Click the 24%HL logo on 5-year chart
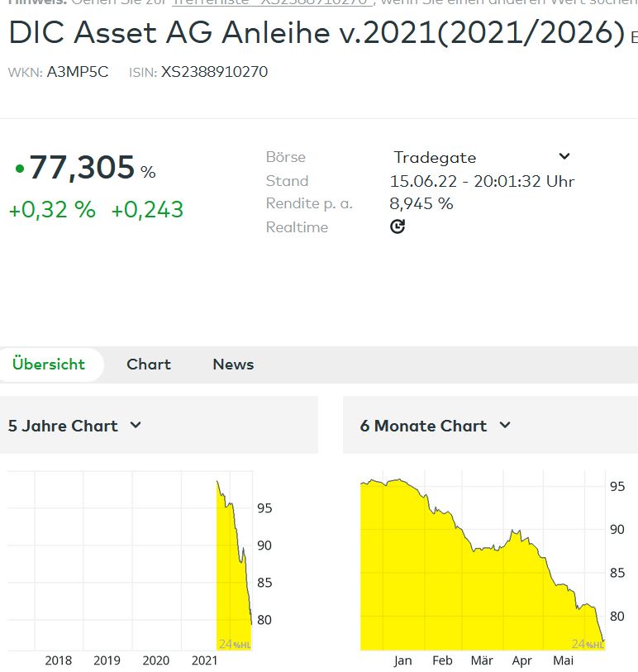The width and height of the screenshot is (638, 672). 236,642
